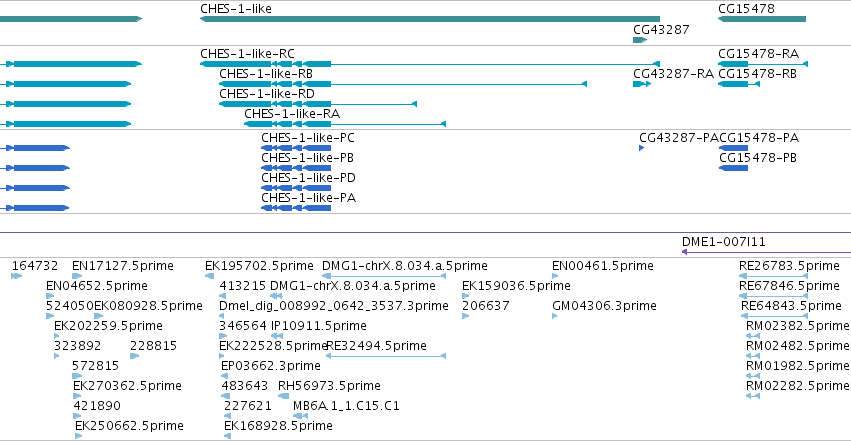
Task: Select the EN17127.5prime EST
Action: (77, 276)
